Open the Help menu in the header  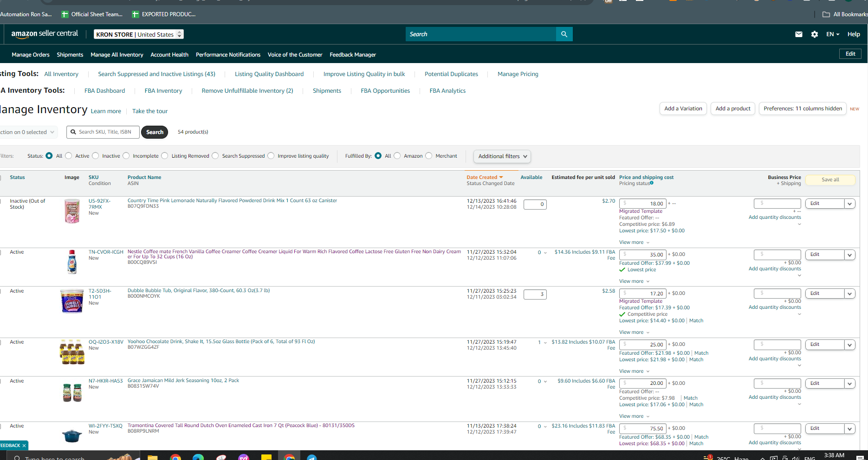click(854, 34)
